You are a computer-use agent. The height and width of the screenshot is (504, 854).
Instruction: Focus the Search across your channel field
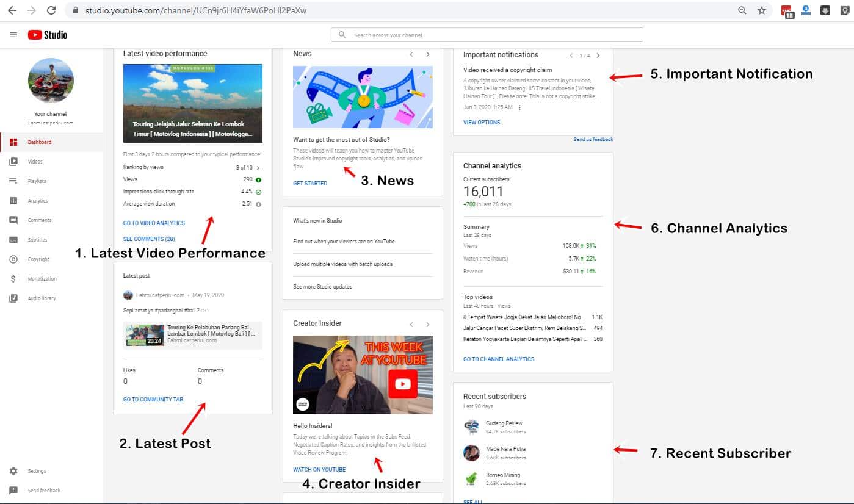pyautogui.click(x=487, y=35)
